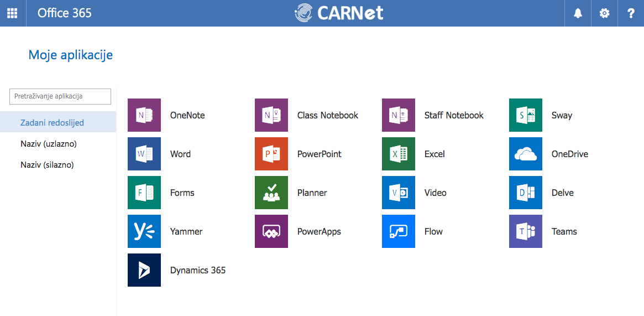The width and height of the screenshot is (644, 316).
Task: Open the settings gear menu
Action: [x=604, y=13]
